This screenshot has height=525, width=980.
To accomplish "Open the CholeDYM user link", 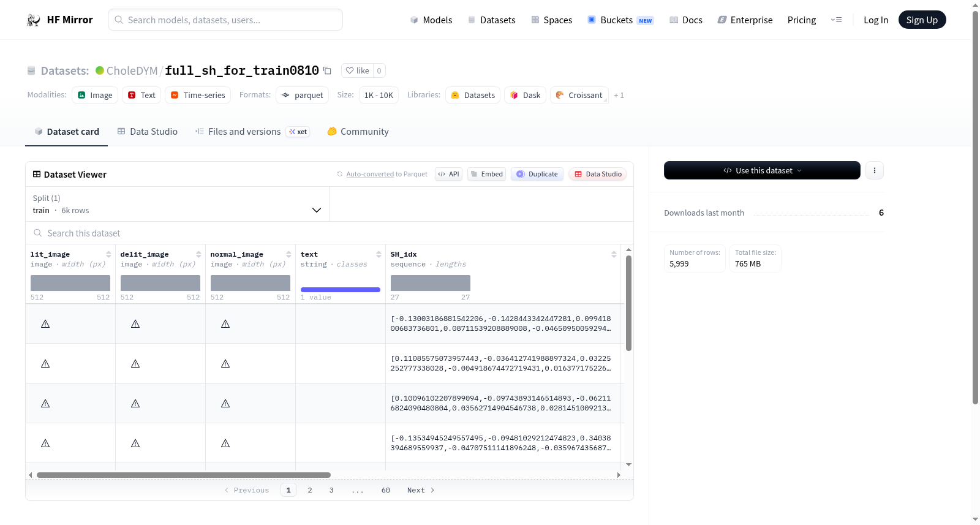I will [132, 71].
